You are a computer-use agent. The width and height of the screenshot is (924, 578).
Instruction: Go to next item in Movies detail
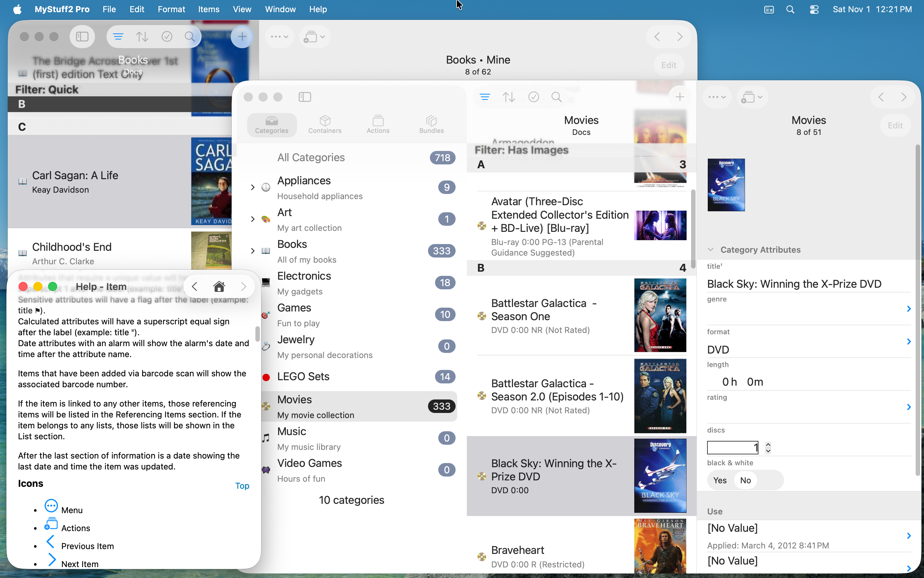[x=904, y=97]
